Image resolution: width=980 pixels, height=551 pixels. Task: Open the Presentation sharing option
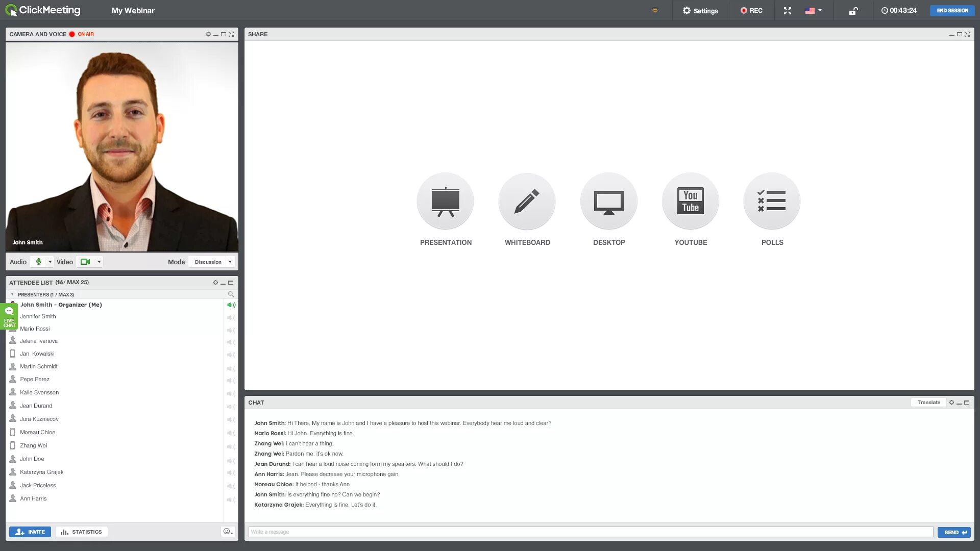(x=445, y=202)
